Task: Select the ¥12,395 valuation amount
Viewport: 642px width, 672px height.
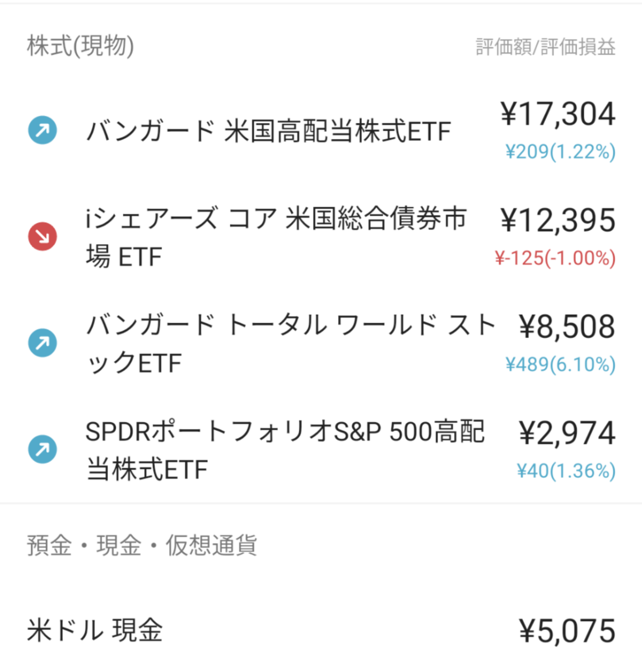Action: pyautogui.click(x=558, y=220)
